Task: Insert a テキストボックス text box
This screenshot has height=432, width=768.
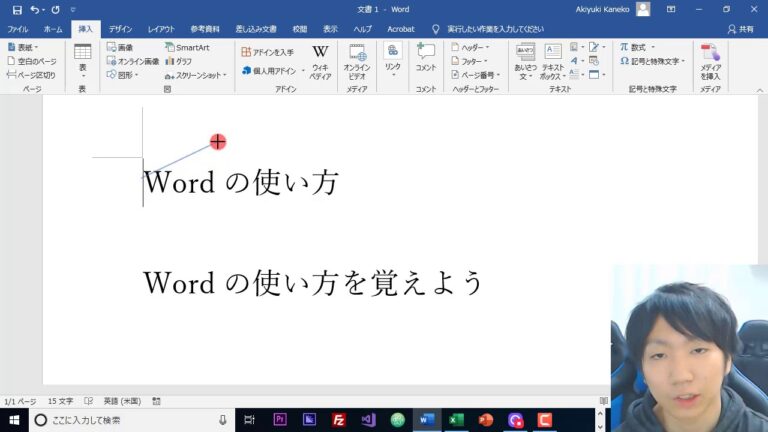Action: click(553, 62)
